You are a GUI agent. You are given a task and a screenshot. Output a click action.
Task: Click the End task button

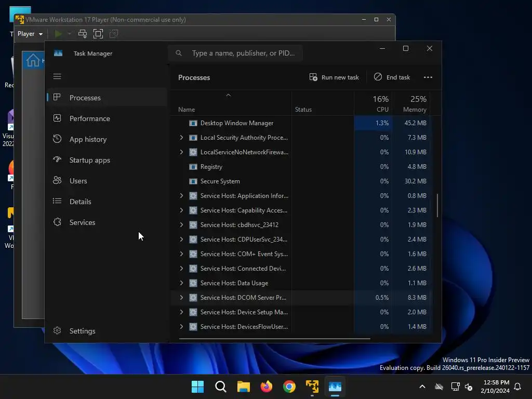[392, 77]
